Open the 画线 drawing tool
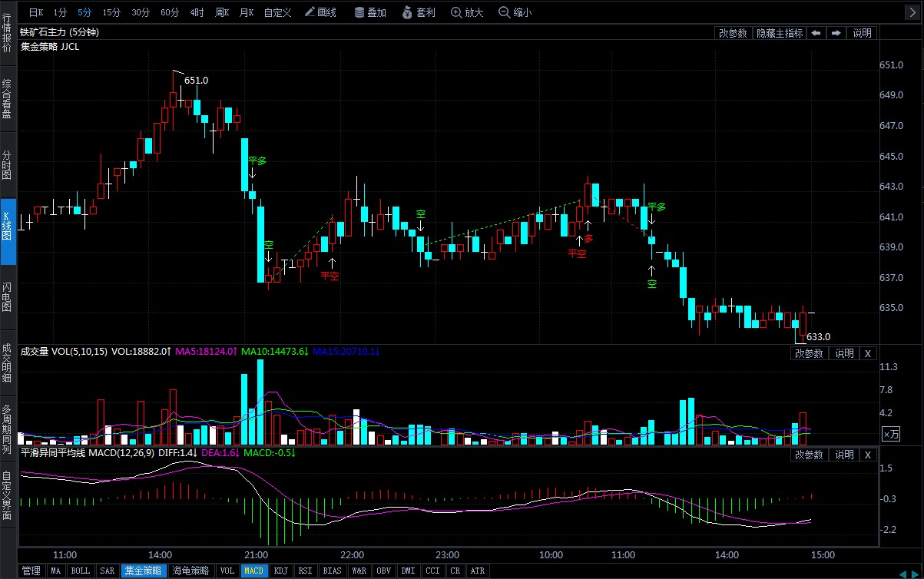The image size is (924, 579). coord(320,12)
